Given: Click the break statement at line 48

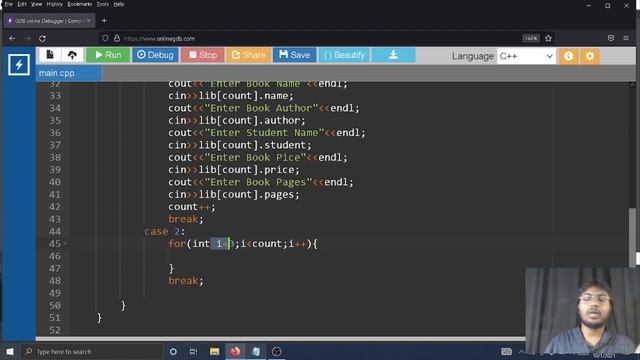Looking at the screenshot, I should 186,281.
